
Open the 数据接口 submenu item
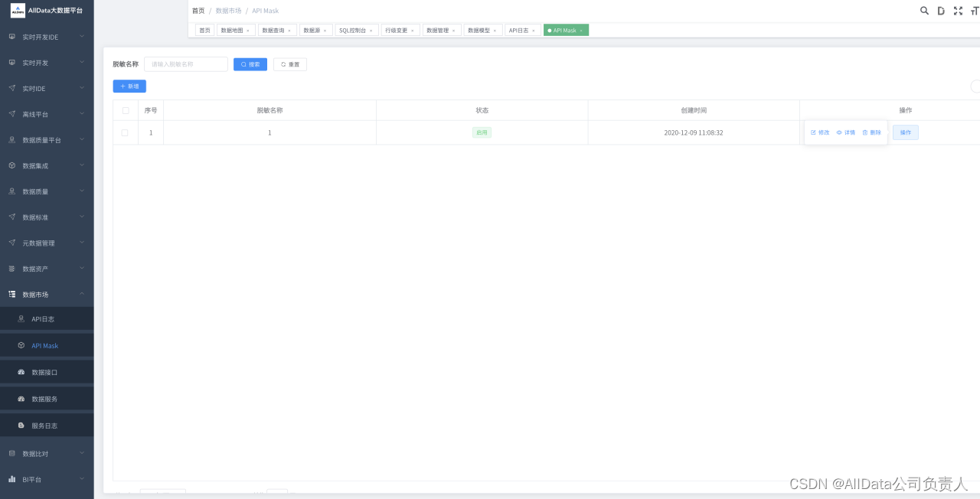[47, 372]
